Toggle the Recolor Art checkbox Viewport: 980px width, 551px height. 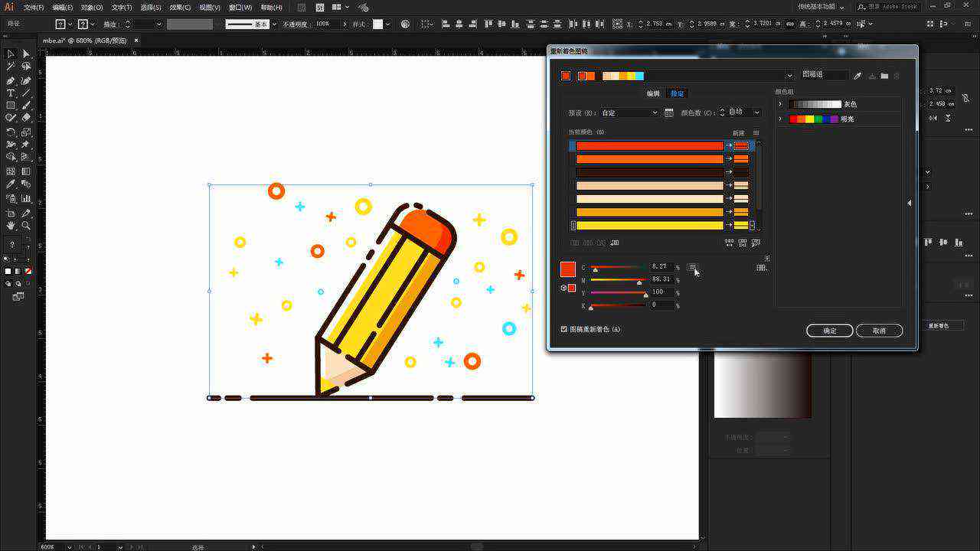coord(564,329)
